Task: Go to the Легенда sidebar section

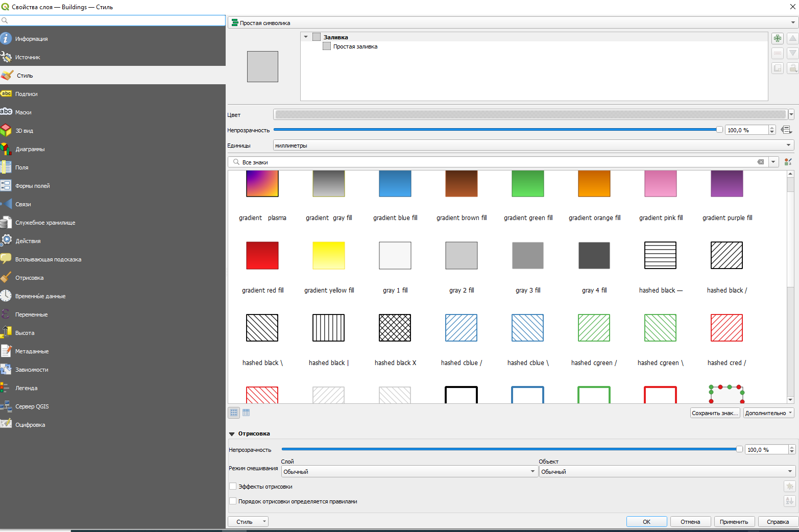Action: point(27,388)
